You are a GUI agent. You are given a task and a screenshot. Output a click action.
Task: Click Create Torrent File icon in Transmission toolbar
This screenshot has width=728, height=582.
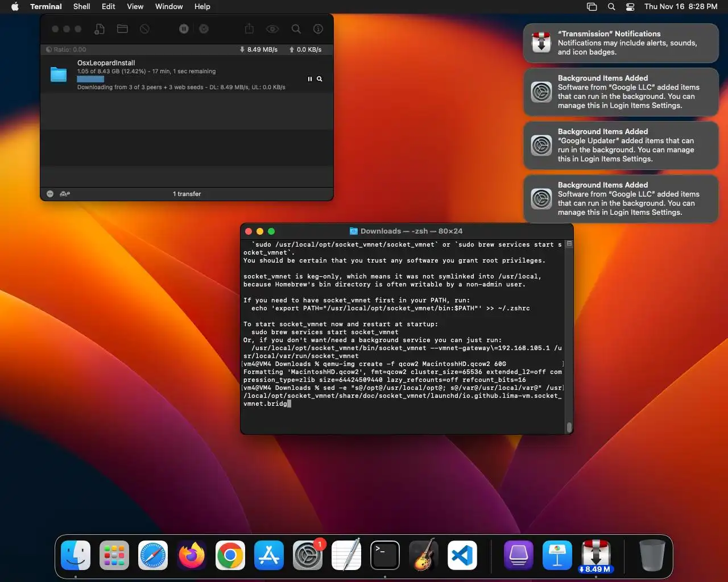pos(100,29)
